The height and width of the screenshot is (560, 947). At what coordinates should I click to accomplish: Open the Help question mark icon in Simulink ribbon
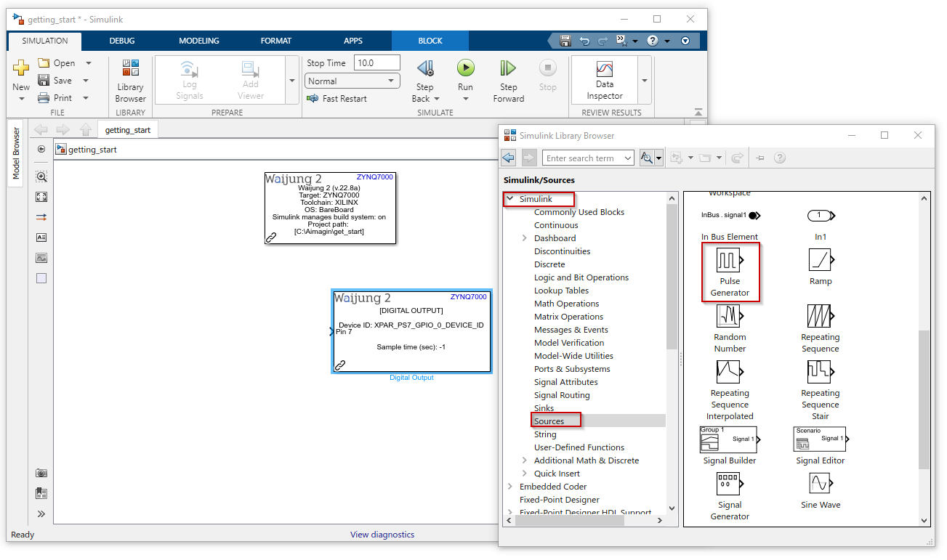coord(653,41)
